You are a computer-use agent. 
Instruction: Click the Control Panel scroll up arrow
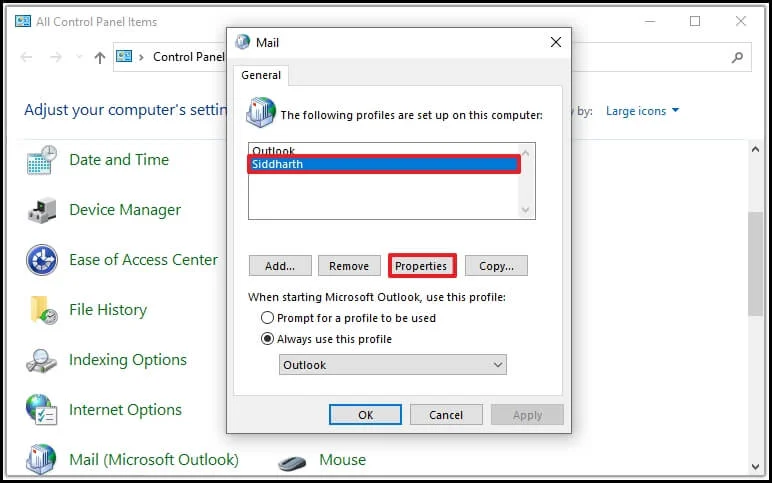click(755, 149)
